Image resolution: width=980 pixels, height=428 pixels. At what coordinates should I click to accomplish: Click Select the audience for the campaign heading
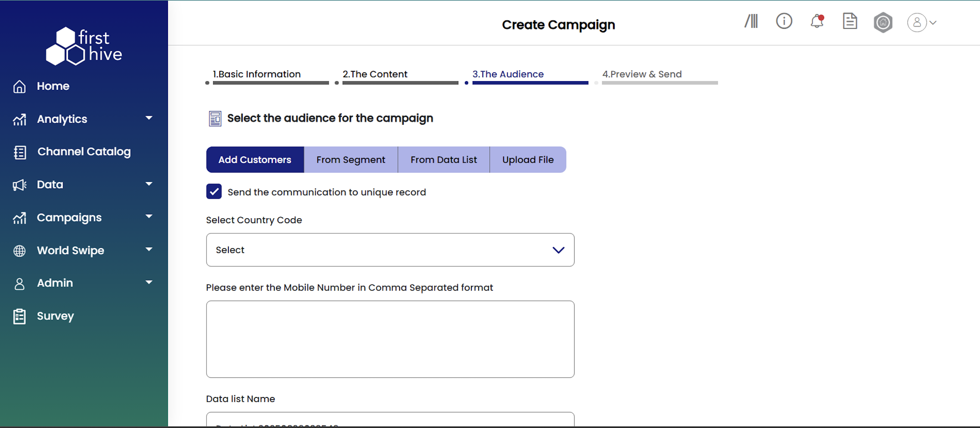[x=330, y=118]
